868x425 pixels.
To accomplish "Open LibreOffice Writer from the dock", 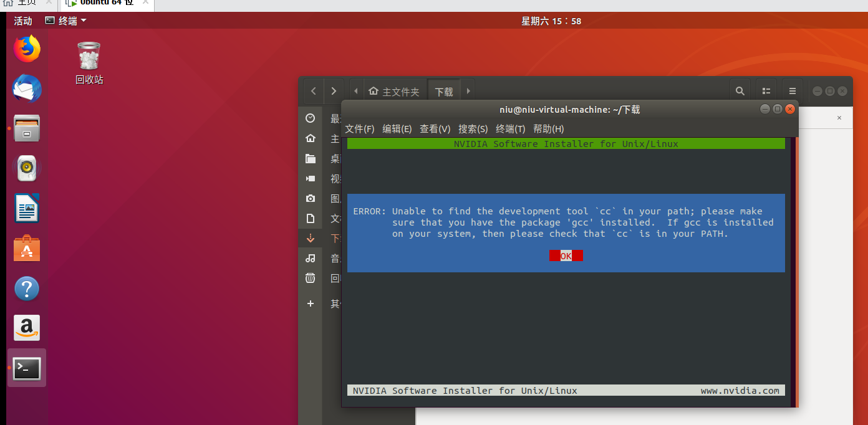I will pos(27,208).
